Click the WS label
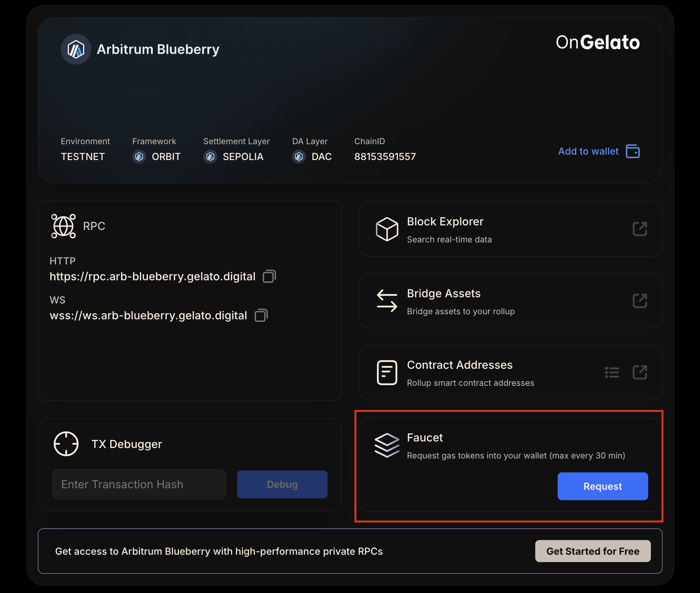The image size is (700, 593). [x=58, y=300]
